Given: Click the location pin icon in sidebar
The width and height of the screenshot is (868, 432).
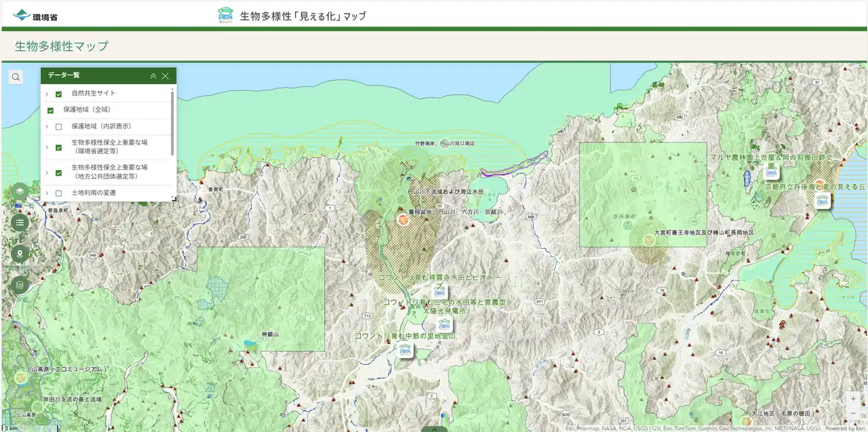Looking at the screenshot, I should pyautogui.click(x=20, y=254).
